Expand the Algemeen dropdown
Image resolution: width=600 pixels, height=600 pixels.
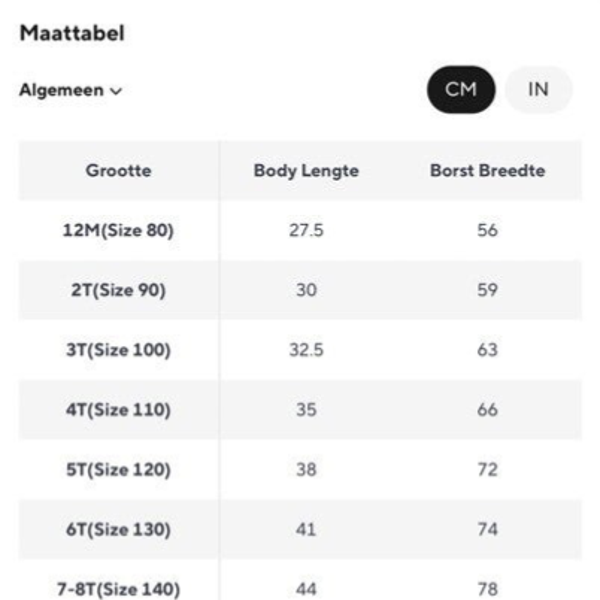pyautogui.click(x=70, y=91)
